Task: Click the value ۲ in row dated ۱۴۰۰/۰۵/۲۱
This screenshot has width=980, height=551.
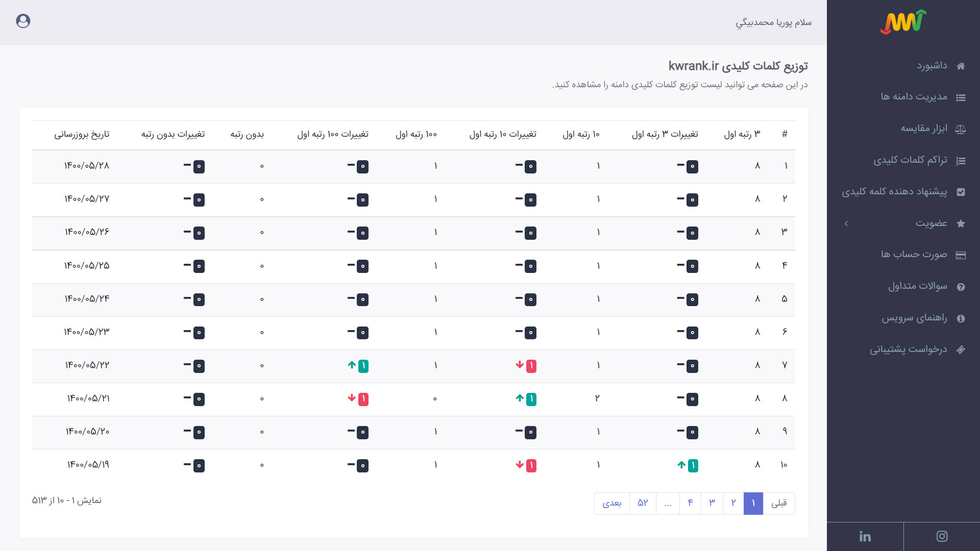Action: [x=597, y=398]
